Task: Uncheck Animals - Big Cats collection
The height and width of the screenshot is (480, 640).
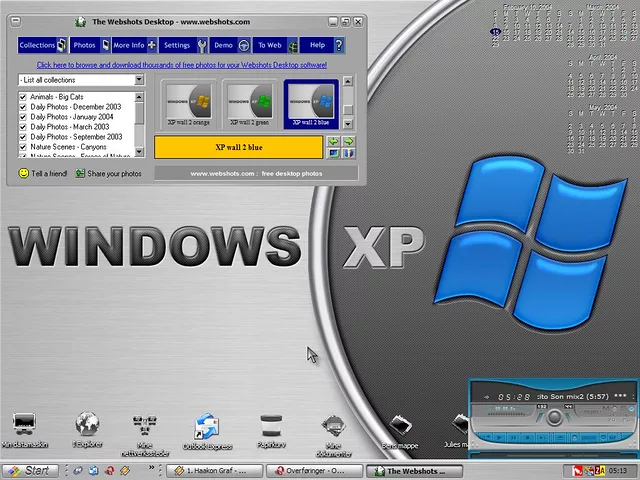Action: click(23, 97)
